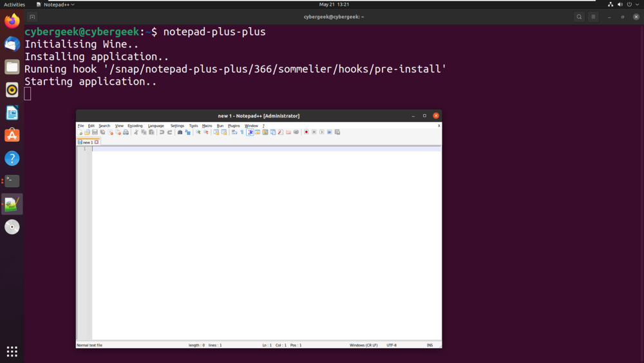Click the Activities button
Image resolution: width=644 pixels, height=363 pixels.
(14, 5)
